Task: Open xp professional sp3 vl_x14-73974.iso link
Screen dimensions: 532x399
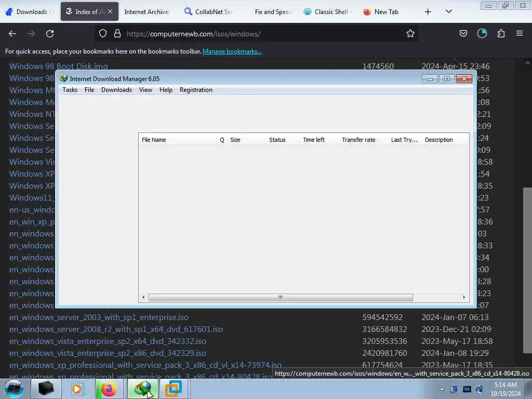Action: (x=145, y=365)
